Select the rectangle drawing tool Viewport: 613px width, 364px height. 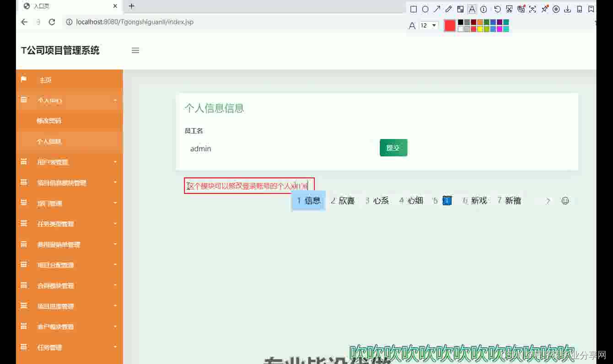(x=413, y=9)
